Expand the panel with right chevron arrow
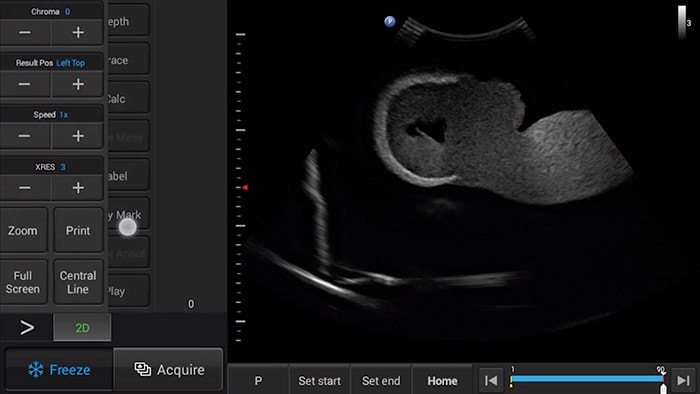 click(27, 328)
